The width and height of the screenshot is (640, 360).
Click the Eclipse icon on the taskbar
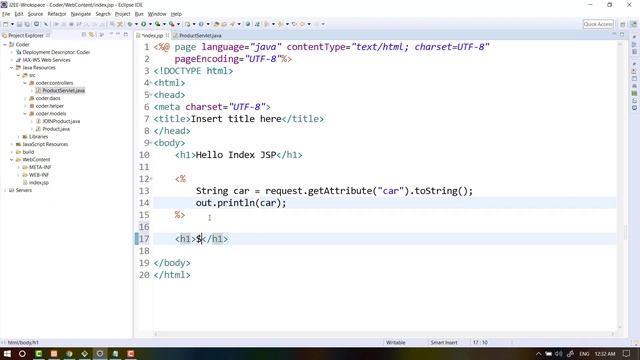pos(100,353)
